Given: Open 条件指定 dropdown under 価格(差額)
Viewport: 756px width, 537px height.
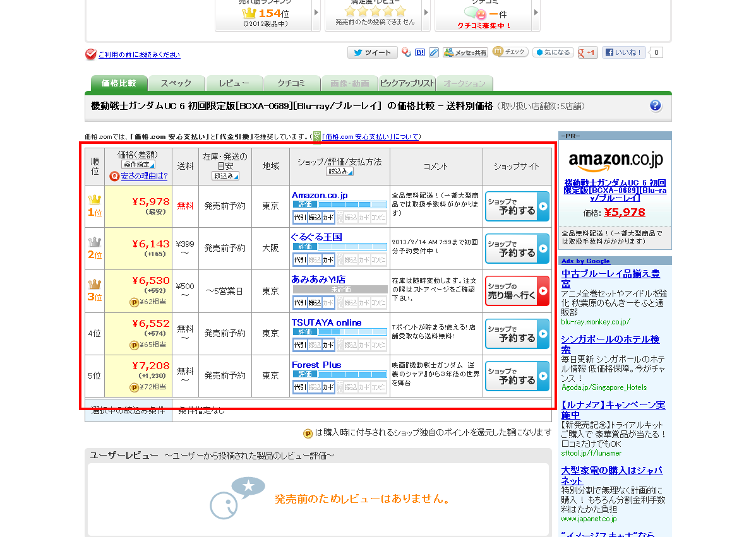Looking at the screenshot, I should [138, 165].
